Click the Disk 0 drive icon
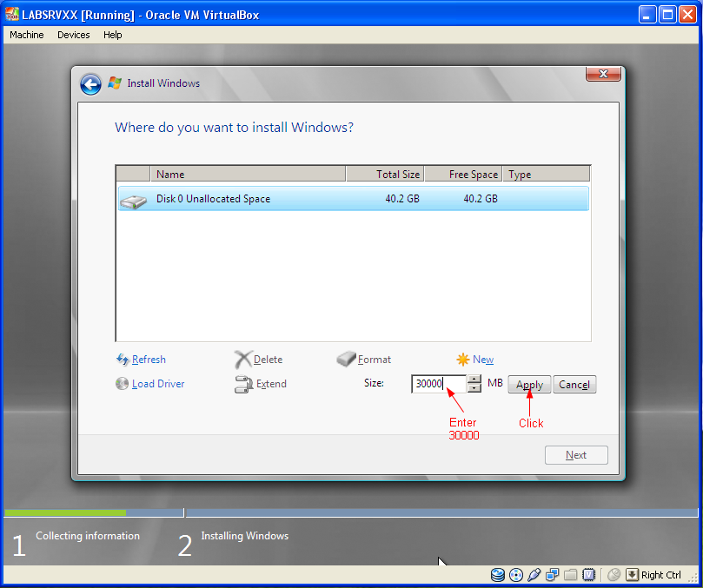 (x=133, y=202)
